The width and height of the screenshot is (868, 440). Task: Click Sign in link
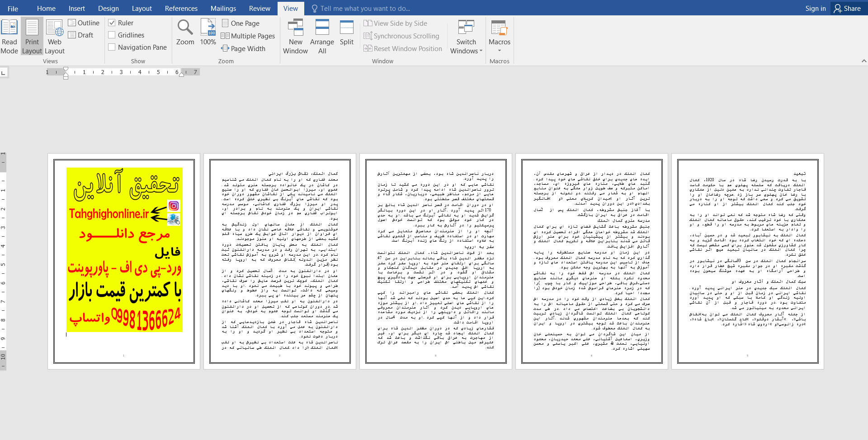pyautogui.click(x=815, y=8)
